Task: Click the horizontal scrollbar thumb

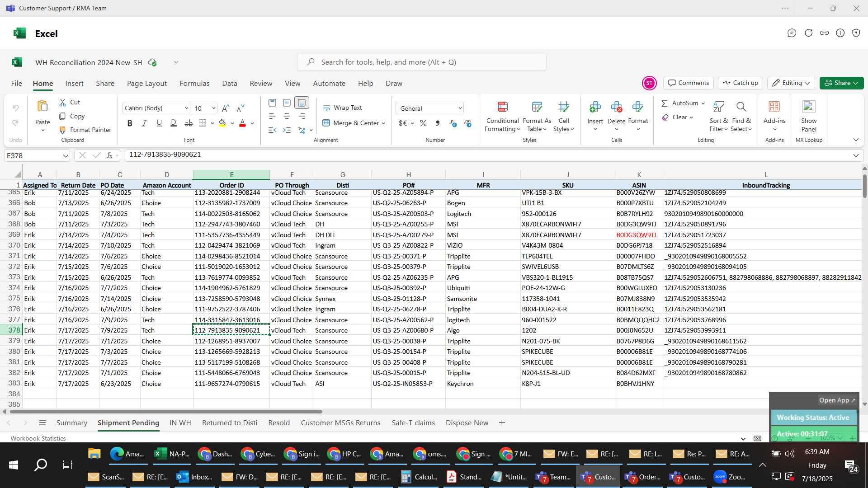Action: click(166, 412)
